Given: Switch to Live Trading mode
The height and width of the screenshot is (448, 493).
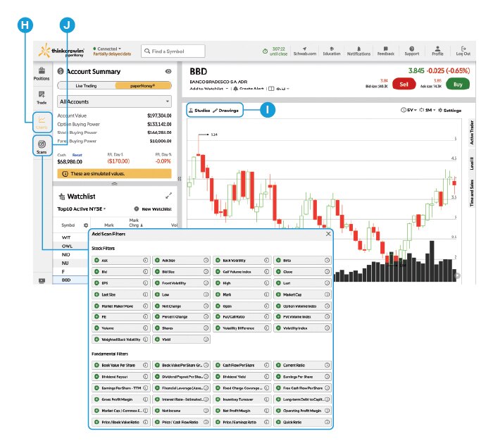Looking at the screenshot, I should (x=86, y=85).
